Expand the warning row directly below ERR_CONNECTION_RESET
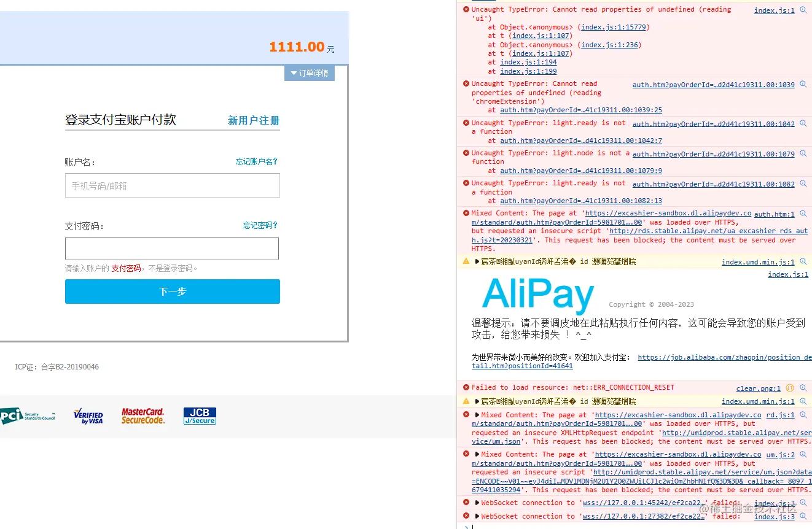This screenshot has width=812, height=529. [477, 401]
